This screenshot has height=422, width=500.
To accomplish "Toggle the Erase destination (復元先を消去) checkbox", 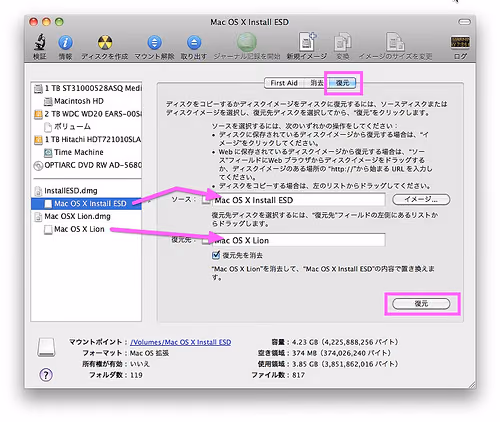I will 216,255.
